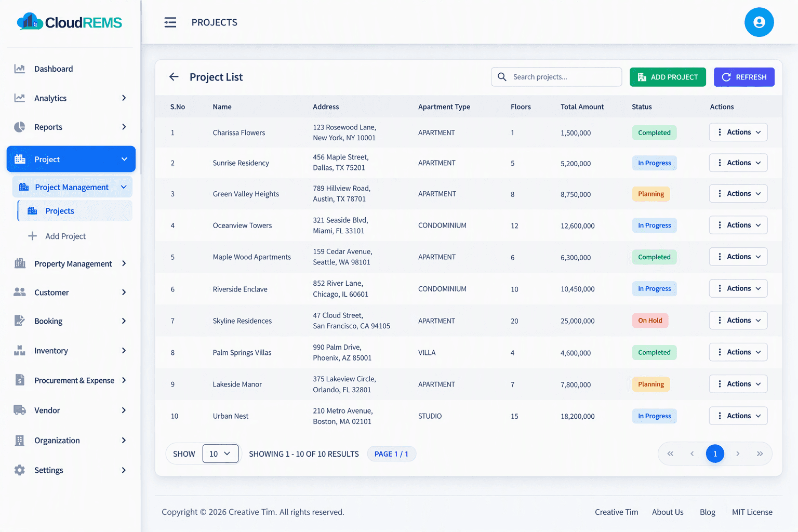This screenshot has width=798, height=532.
Task: Click the Organization building icon
Action: coord(20,440)
